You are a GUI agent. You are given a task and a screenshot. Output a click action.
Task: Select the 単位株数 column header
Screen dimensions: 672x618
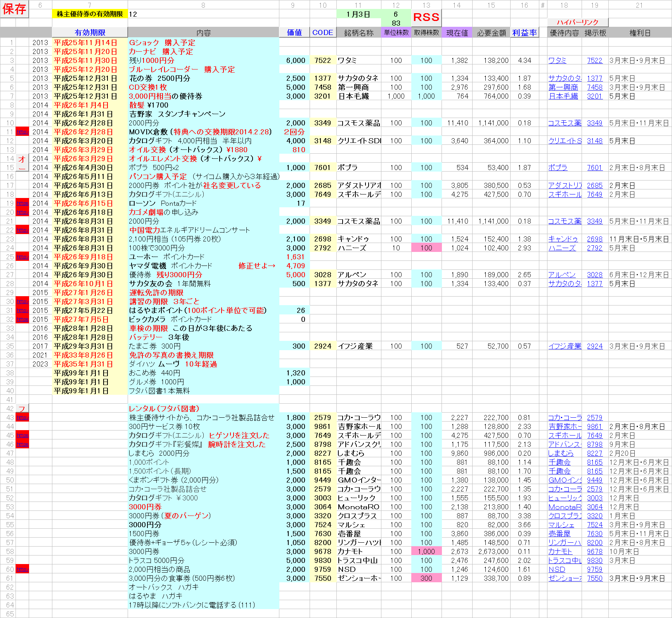point(396,33)
